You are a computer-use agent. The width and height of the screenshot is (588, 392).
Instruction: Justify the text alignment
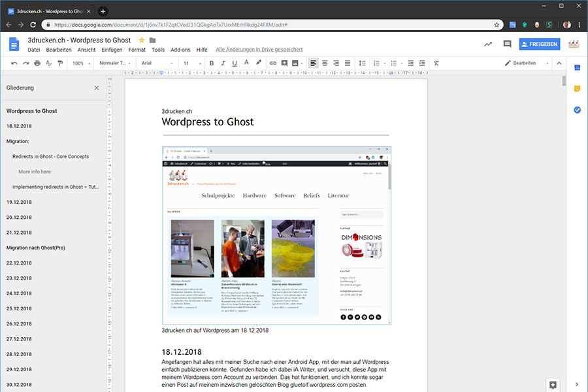(x=348, y=63)
